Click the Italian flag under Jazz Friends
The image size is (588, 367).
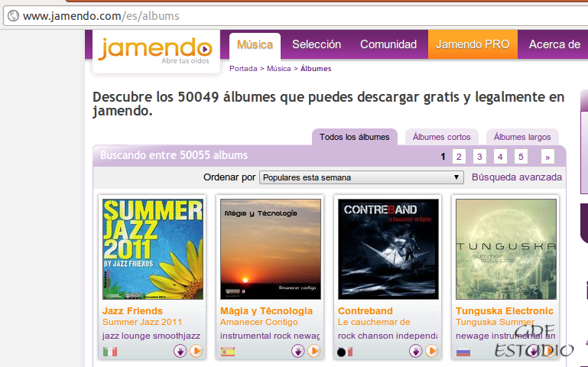pyautogui.click(x=110, y=352)
